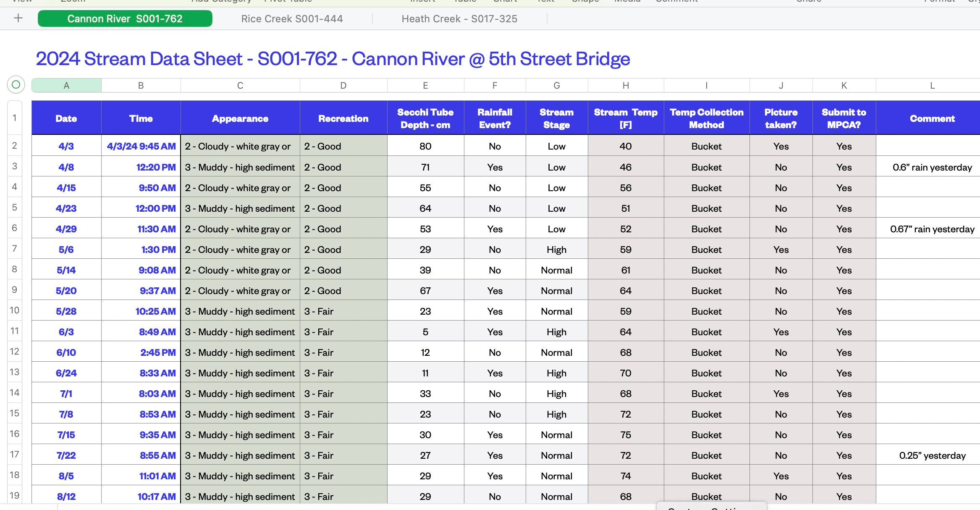Viewport: 980px width, 510px height.
Task: Select row 7 header number
Action: pos(15,249)
